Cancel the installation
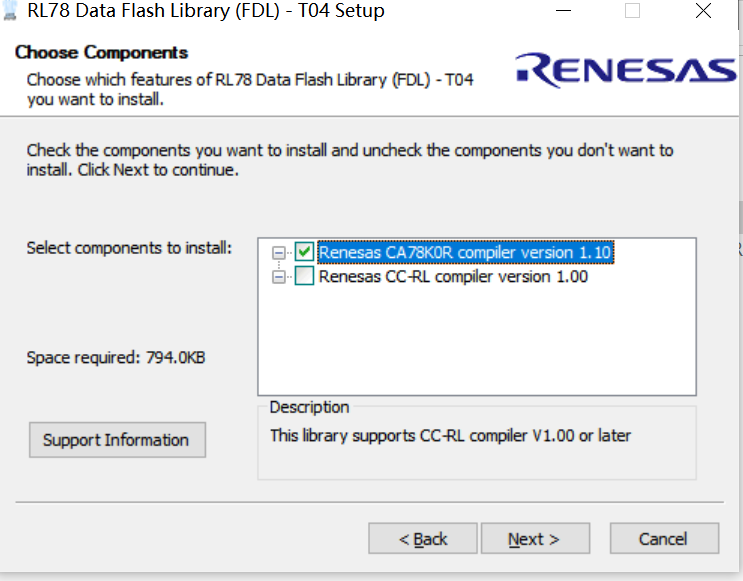Viewport: 743px width, 581px height. pos(664,538)
